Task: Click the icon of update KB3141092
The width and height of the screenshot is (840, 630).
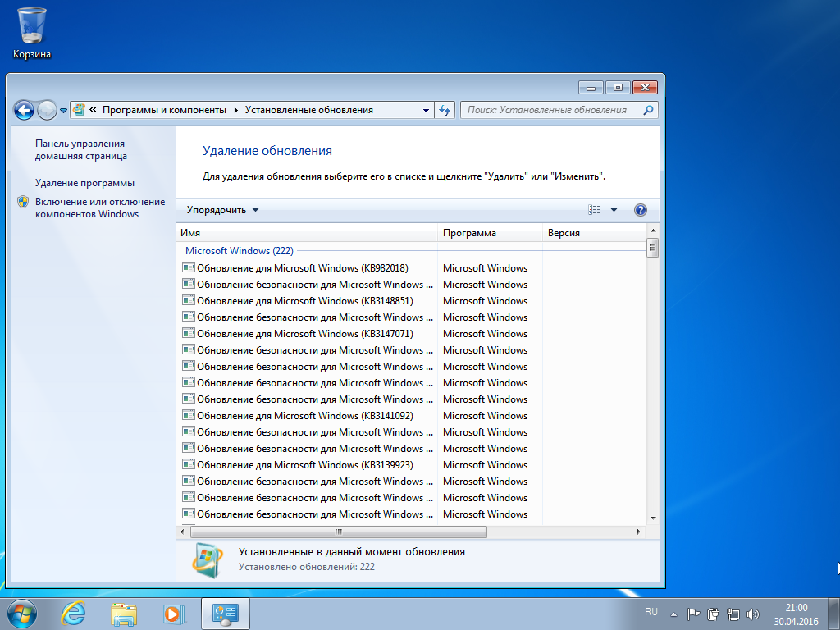Action: click(188, 415)
